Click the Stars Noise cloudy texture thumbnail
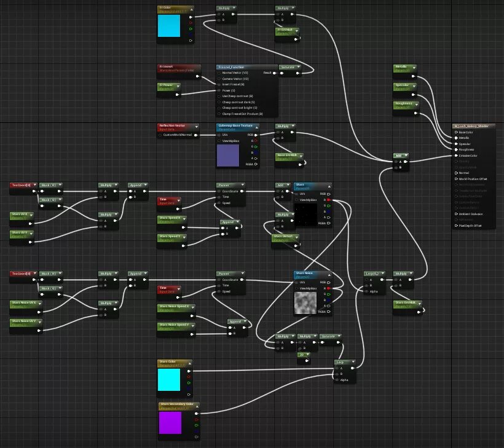Screen dimensions: 504x448 (x=305, y=303)
